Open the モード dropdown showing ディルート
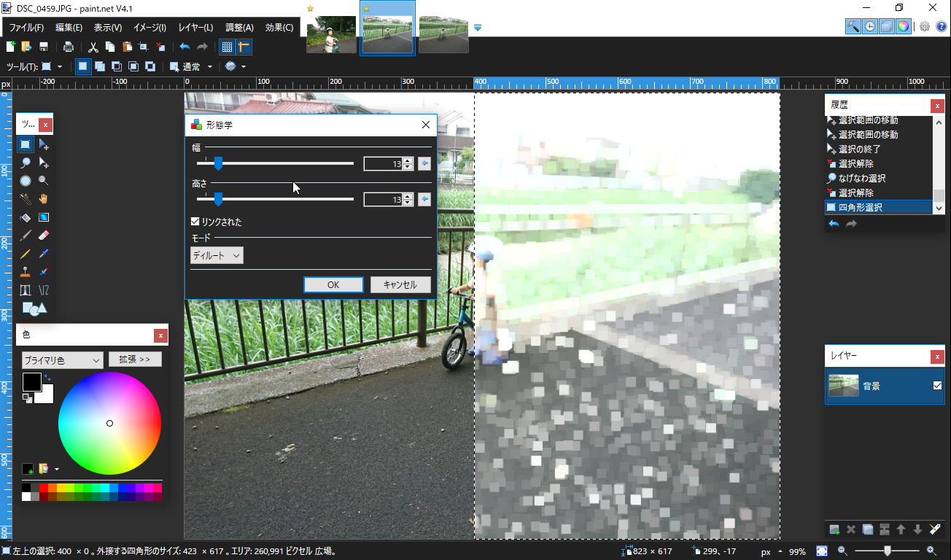The width and height of the screenshot is (951, 560). [217, 255]
